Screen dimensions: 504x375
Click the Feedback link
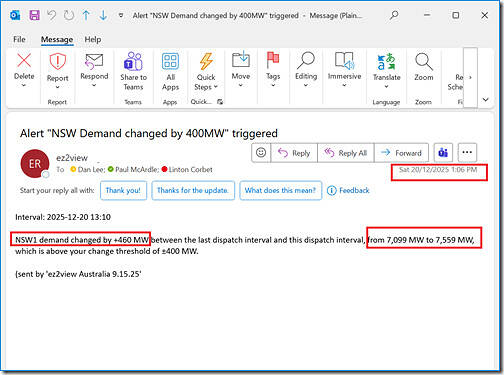[348, 190]
